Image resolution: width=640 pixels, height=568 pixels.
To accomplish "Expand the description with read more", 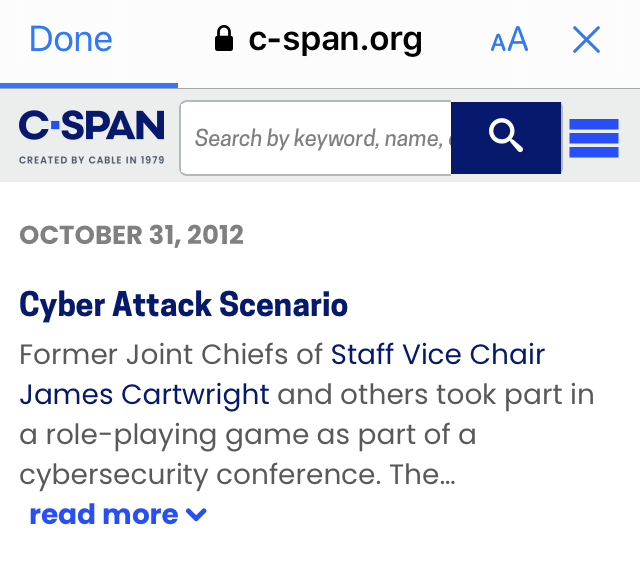I will click(104, 514).
